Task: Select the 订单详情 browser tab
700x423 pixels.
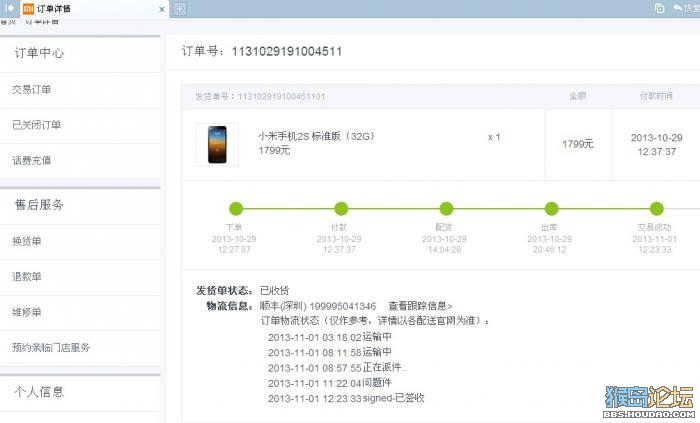Action: pyautogui.click(x=94, y=9)
